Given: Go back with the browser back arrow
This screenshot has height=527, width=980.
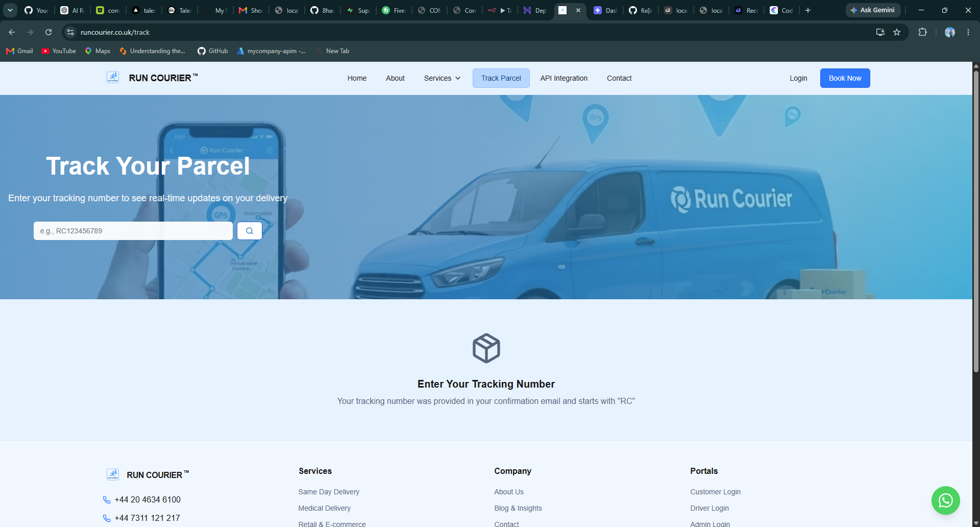Looking at the screenshot, I should coord(12,32).
